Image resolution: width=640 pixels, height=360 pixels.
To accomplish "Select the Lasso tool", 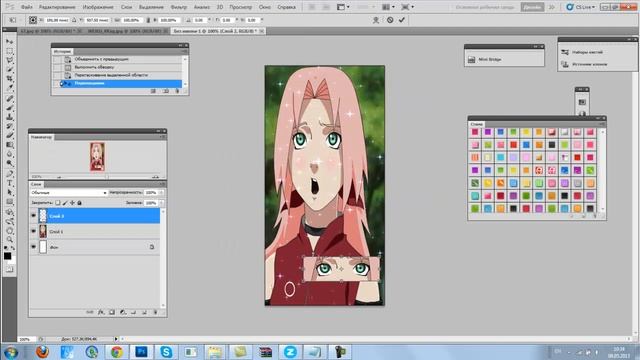I will pyautogui.click(x=9, y=60).
